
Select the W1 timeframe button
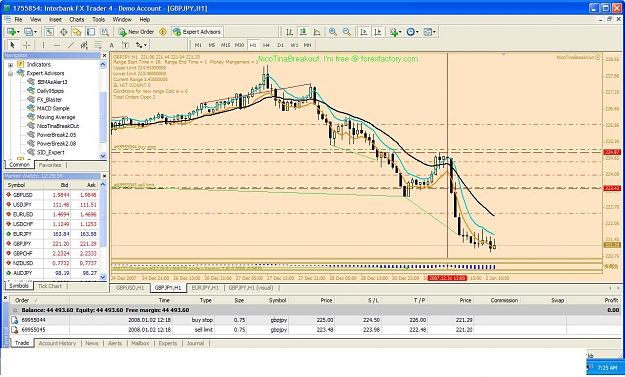(294, 45)
